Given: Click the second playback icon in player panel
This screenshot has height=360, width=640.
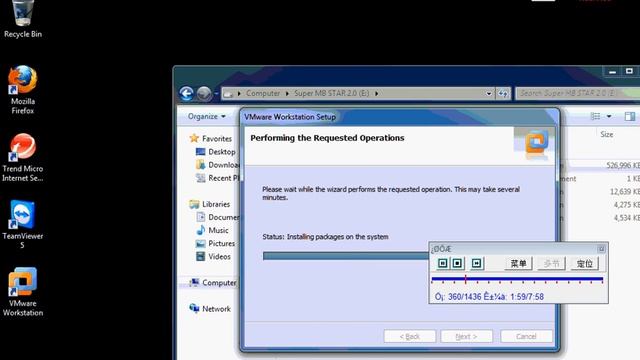Looking at the screenshot, I should pos(457,263).
